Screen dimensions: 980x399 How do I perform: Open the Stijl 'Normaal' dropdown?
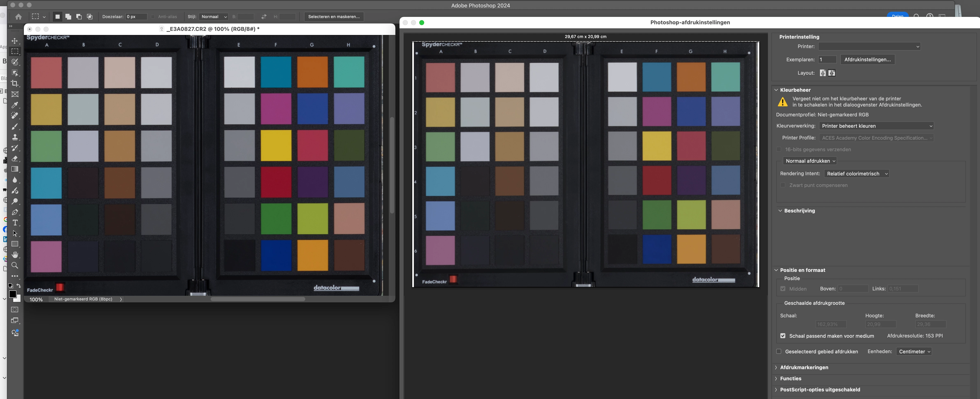214,17
